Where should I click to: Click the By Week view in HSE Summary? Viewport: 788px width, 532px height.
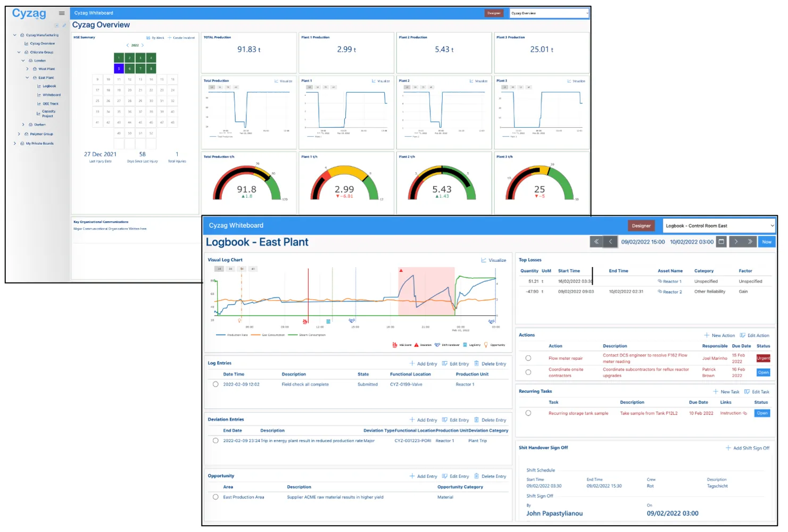click(155, 38)
